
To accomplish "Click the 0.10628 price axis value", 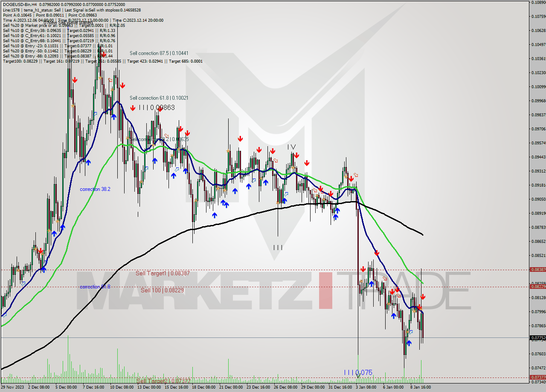I will pyautogui.click(x=538, y=31).
